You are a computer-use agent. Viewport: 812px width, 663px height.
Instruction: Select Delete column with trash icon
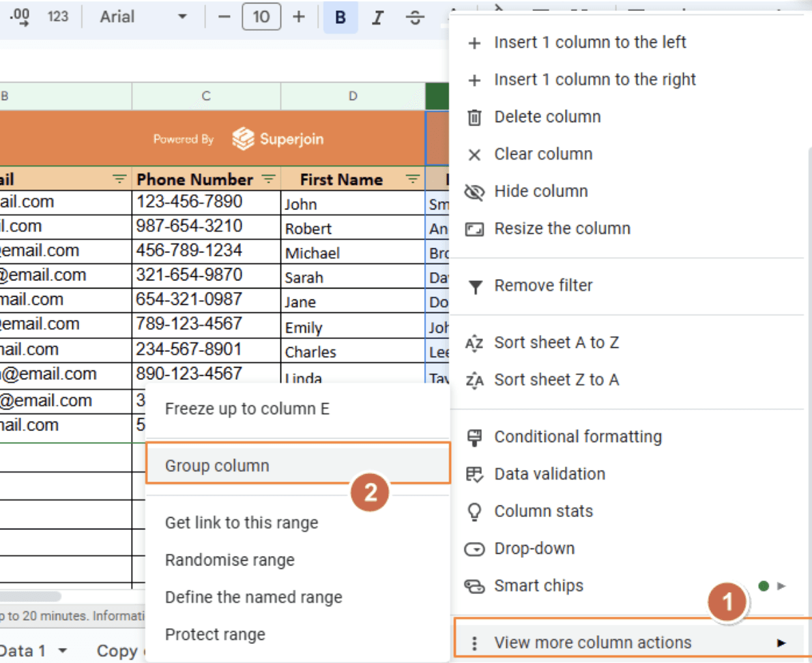point(547,117)
